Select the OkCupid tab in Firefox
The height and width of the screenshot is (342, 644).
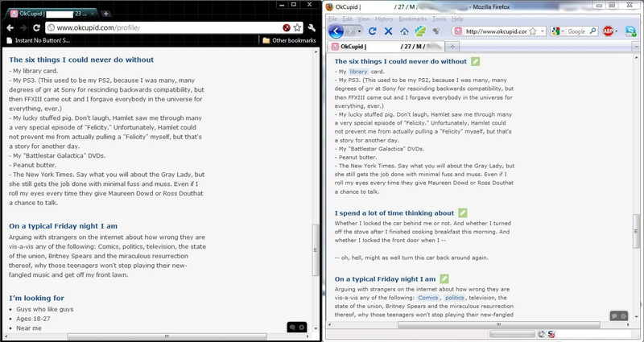(386, 47)
